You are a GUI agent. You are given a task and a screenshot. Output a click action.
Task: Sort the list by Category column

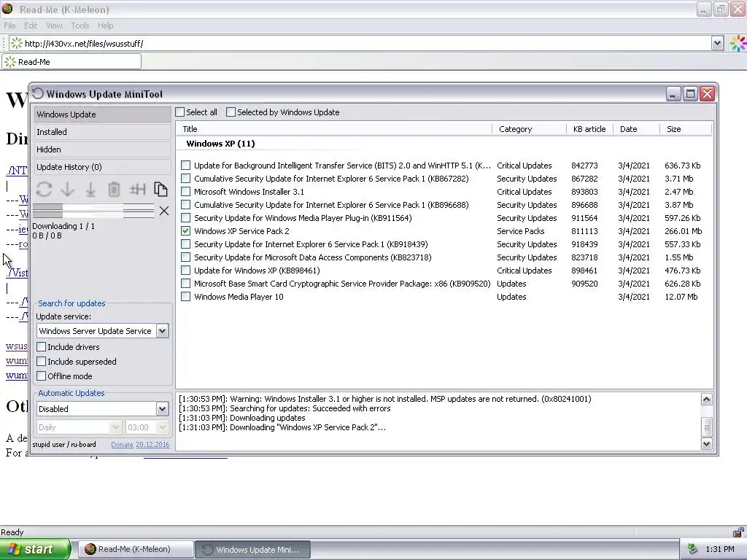tap(530, 129)
